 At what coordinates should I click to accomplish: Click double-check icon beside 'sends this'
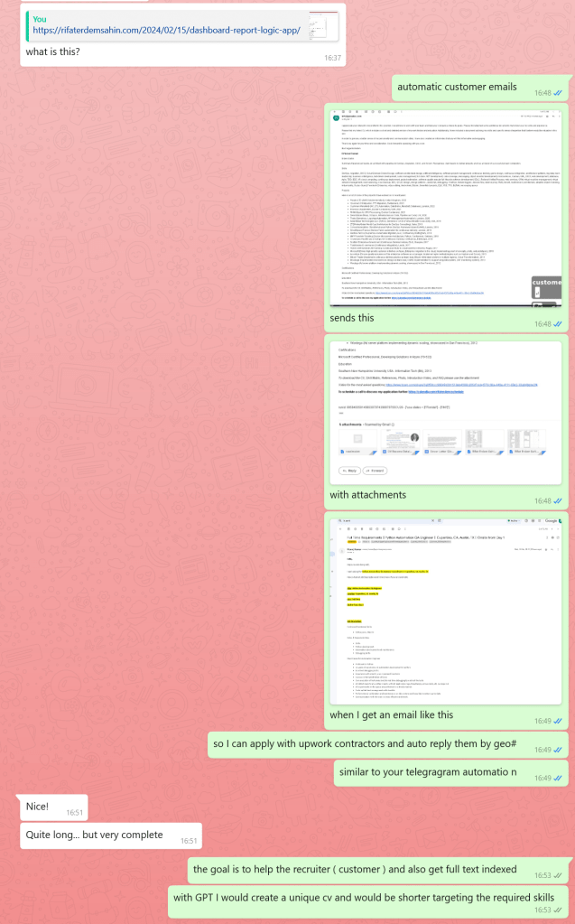click(x=557, y=324)
